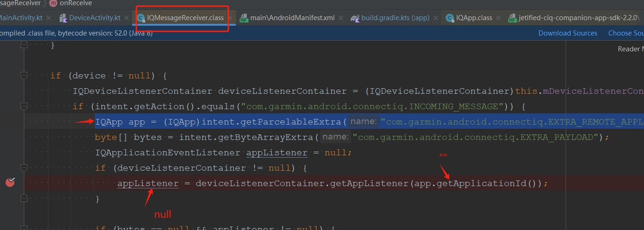
Task: Collapse the intent.getAction() if block
Action: pos(24,106)
